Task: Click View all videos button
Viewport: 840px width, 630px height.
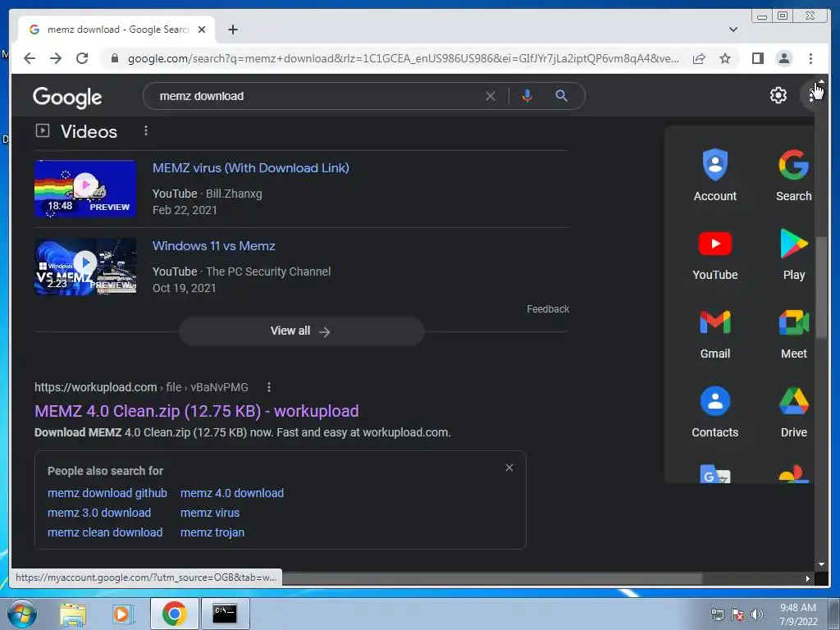Action: pos(302,331)
